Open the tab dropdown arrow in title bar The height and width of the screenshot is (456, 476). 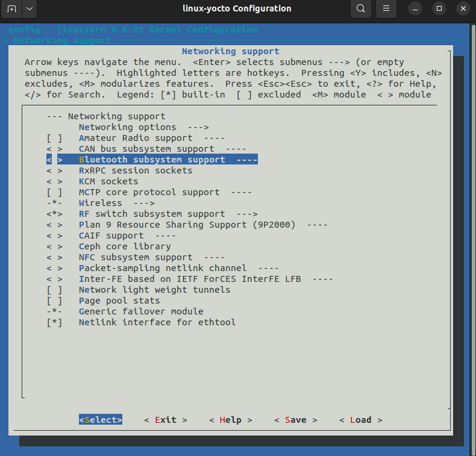[30, 9]
